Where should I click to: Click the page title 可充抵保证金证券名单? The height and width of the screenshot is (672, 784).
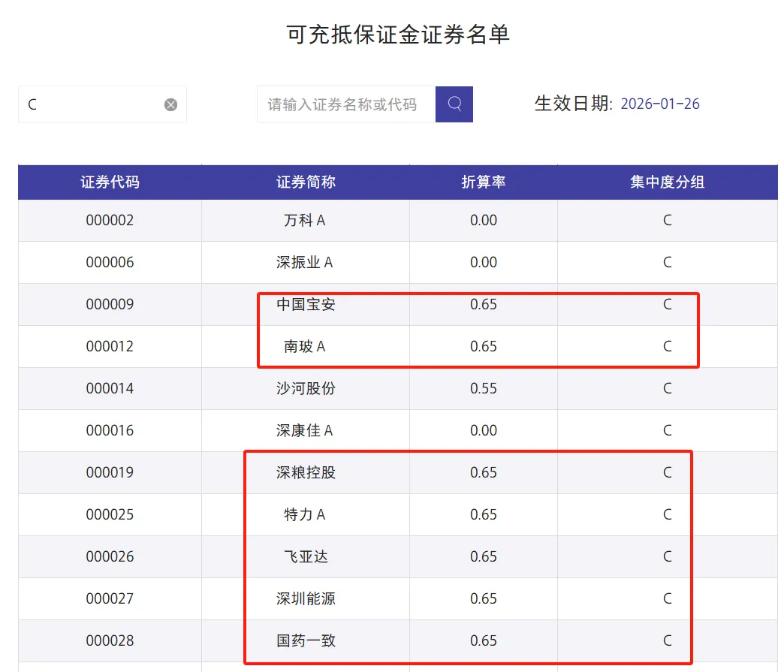398,35
